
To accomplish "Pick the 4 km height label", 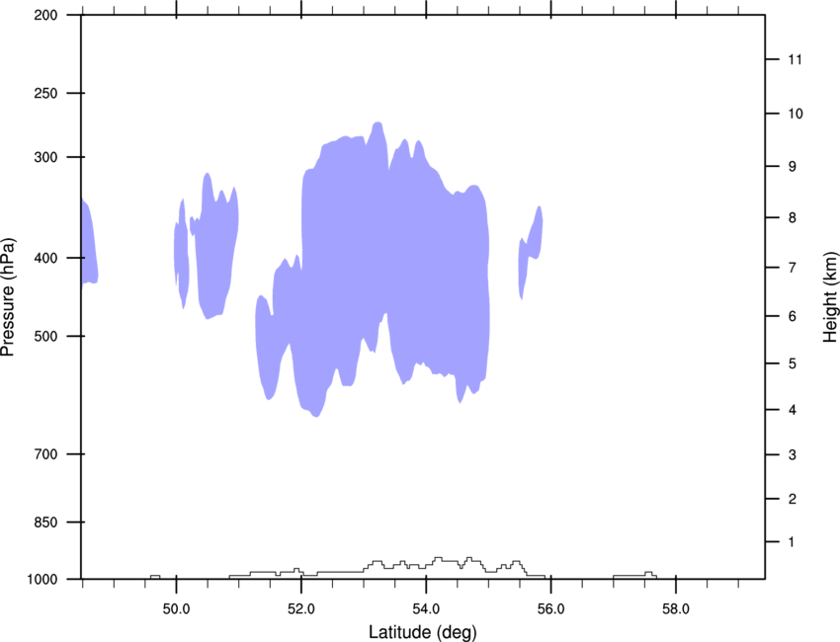I will point(793,410).
